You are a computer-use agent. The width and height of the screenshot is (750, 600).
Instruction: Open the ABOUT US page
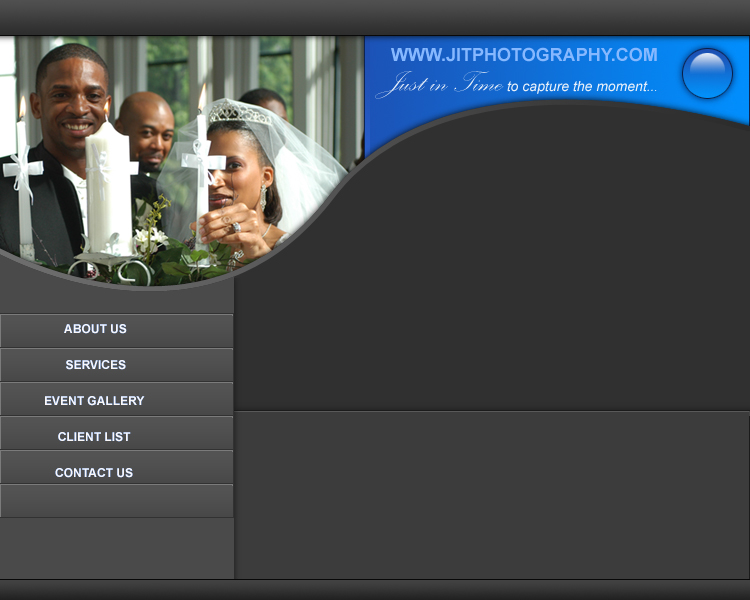coord(117,330)
